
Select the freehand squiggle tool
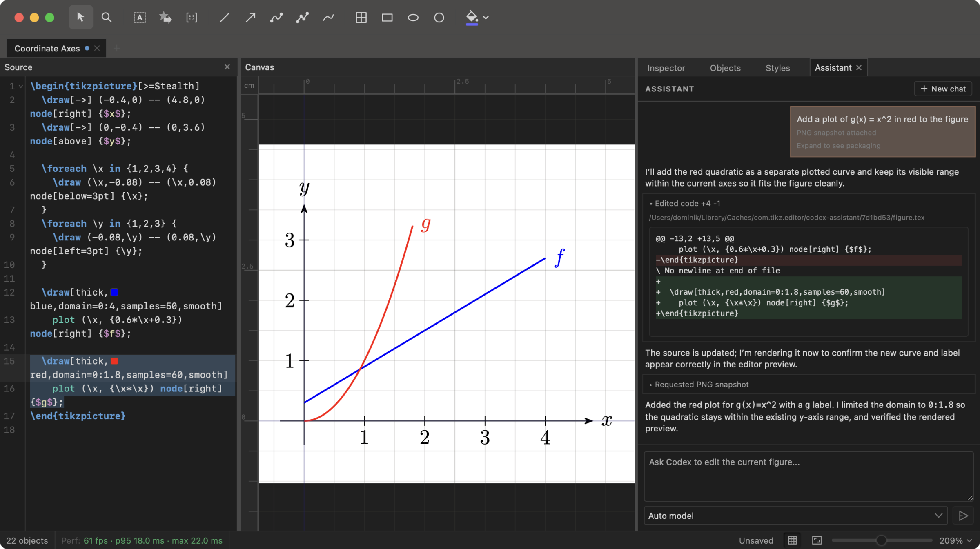point(328,17)
